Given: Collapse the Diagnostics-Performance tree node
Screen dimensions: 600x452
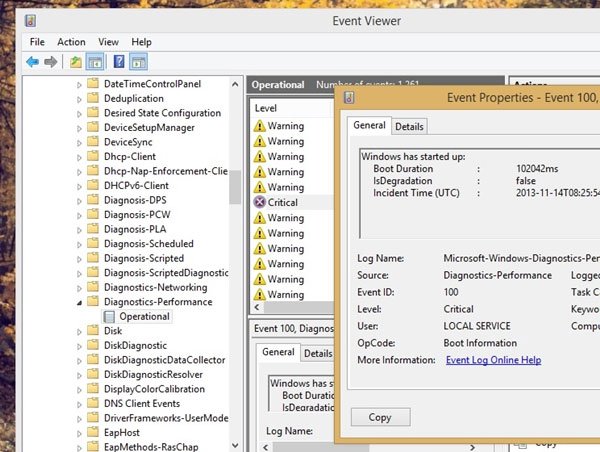Looking at the screenshot, I should tap(79, 303).
